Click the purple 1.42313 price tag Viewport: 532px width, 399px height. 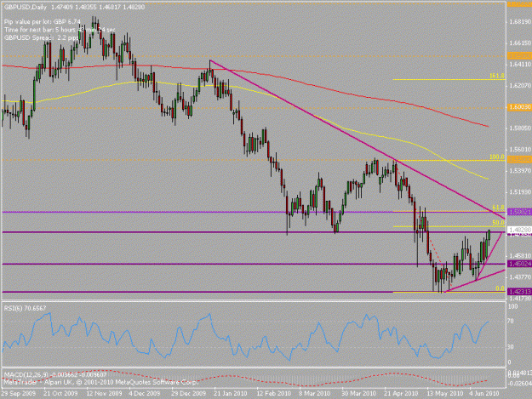point(519,292)
